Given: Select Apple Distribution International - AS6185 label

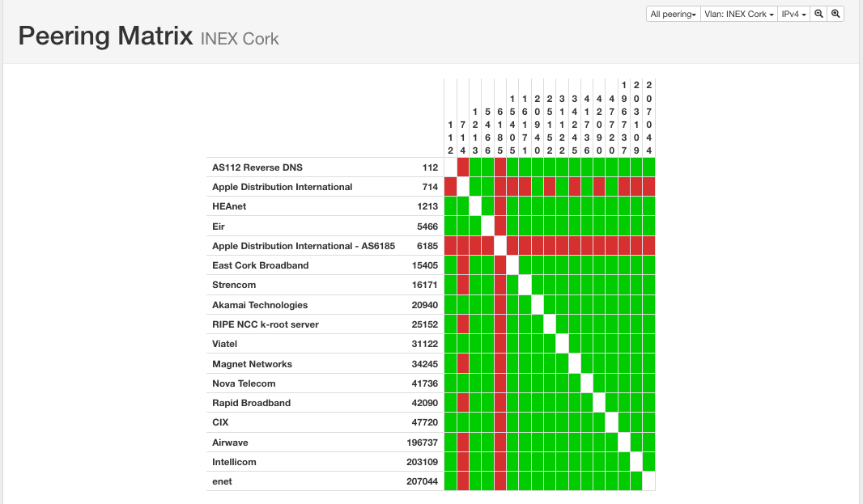Looking at the screenshot, I should click(x=304, y=246).
